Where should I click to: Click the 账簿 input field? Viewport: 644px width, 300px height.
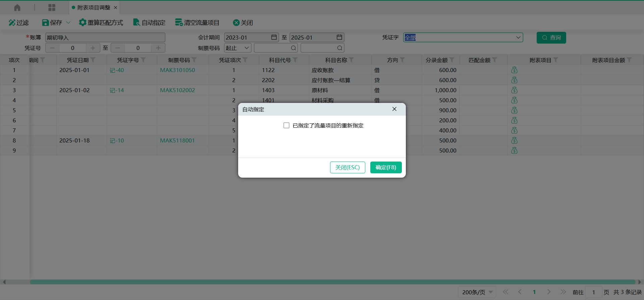(105, 38)
